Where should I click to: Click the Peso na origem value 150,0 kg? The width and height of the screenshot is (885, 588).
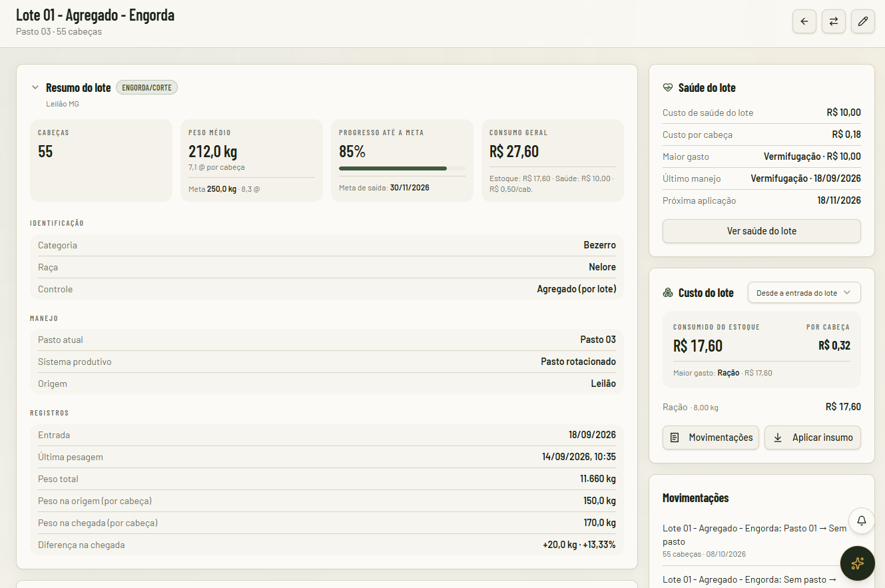click(x=599, y=501)
